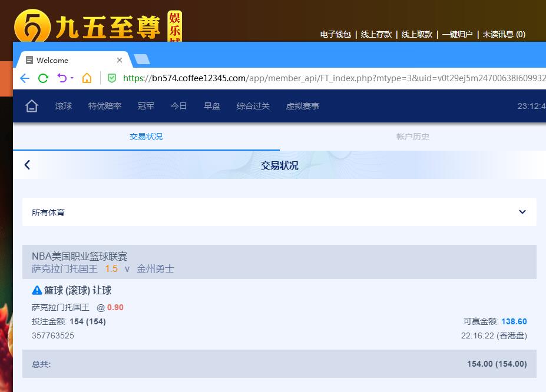Screen dimensions: 546x392
Task: Click odds value 0.90
Action: pos(115,307)
